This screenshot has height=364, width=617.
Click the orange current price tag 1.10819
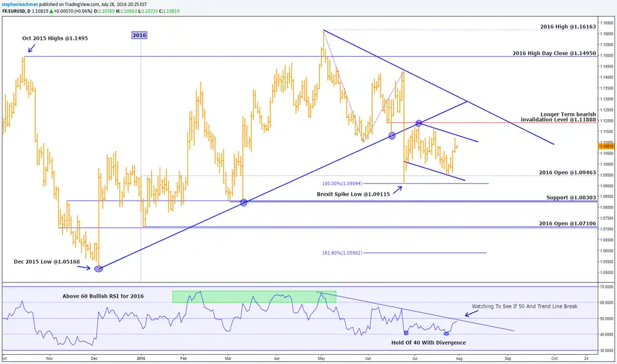tap(607, 146)
